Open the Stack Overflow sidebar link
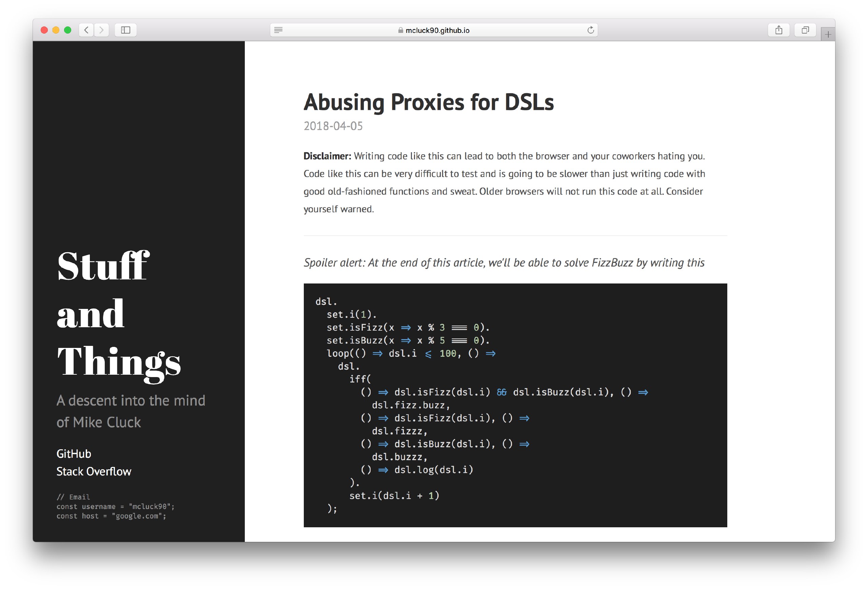868x589 pixels. [x=94, y=471]
